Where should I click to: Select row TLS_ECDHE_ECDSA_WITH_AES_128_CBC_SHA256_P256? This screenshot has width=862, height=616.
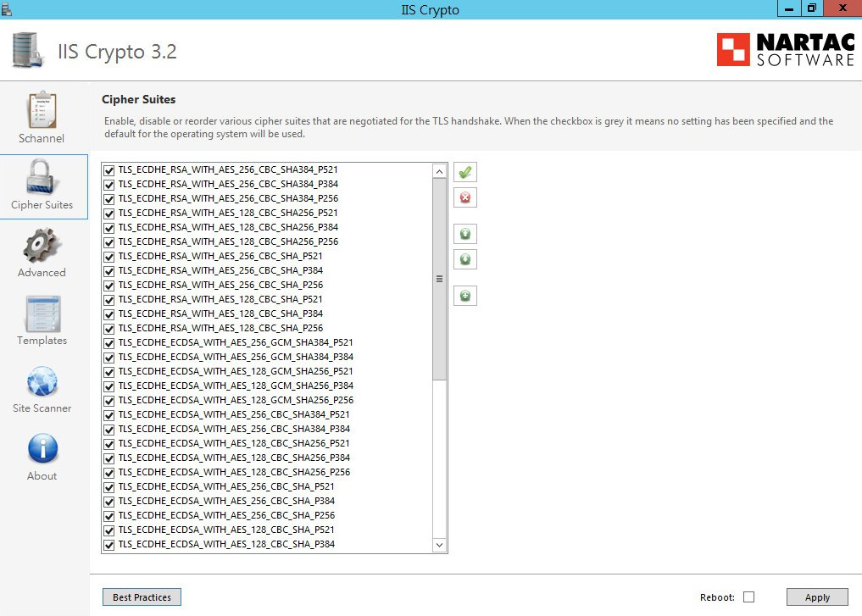coord(267,472)
